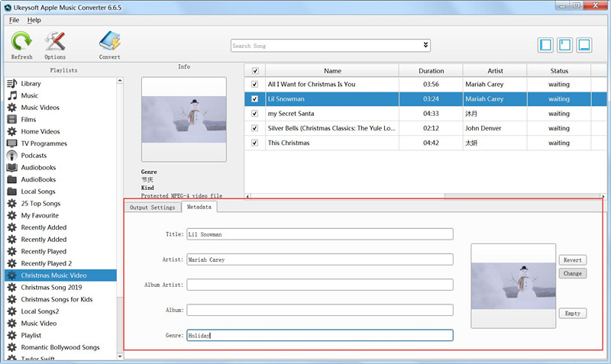Open the Help menu

34,20
